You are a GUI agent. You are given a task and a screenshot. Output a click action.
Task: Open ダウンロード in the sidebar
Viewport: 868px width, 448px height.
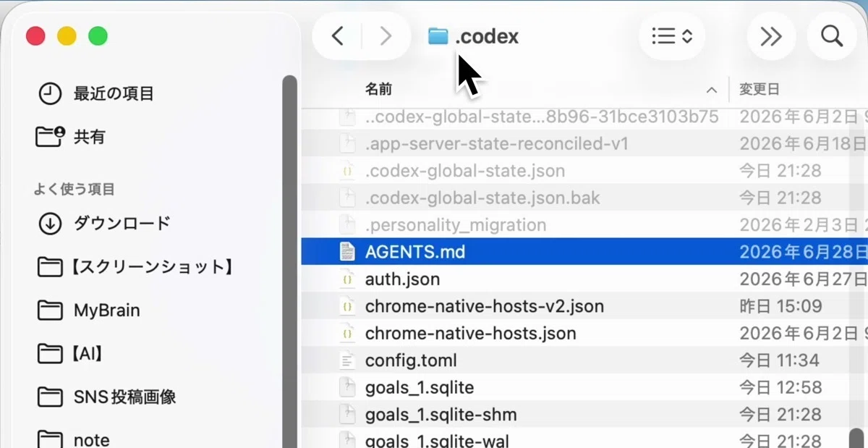tap(122, 223)
